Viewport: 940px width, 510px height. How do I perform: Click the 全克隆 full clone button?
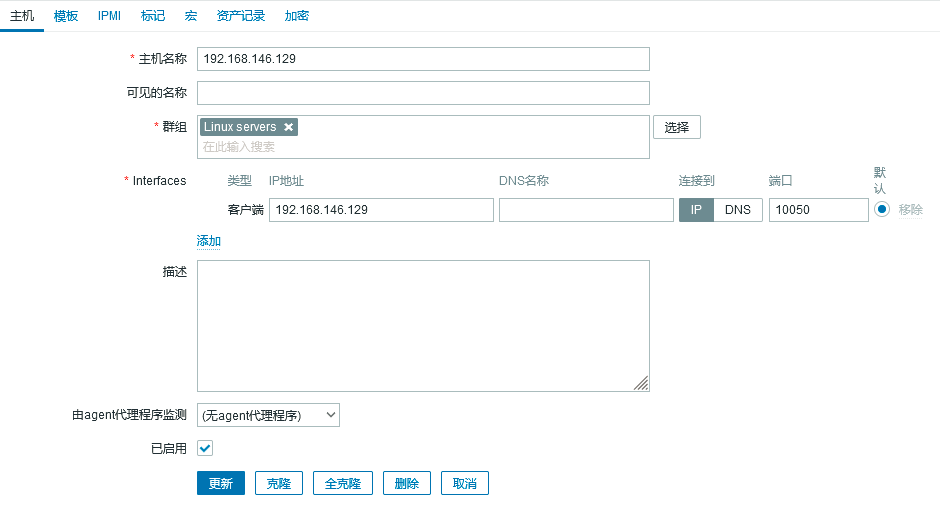pyautogui.click(x=343, y=483)
